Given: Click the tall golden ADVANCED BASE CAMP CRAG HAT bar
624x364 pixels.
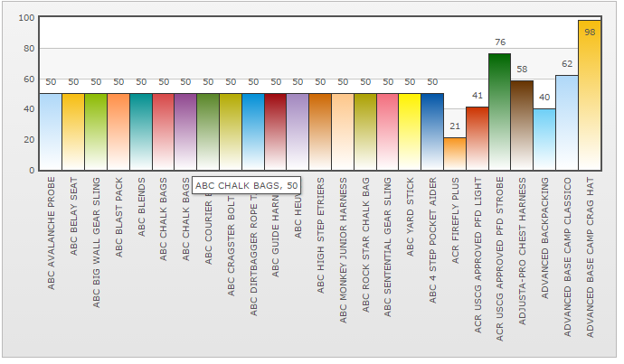Looking at the screenshot, I should coord(590,96).
